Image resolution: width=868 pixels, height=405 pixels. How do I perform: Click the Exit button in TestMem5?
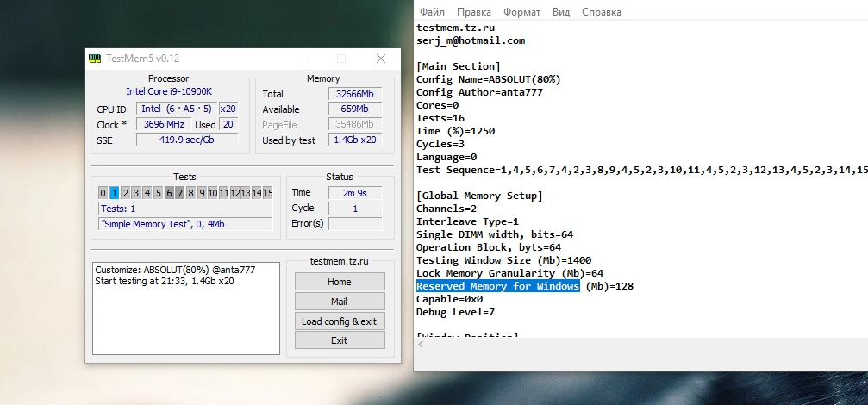340,340
